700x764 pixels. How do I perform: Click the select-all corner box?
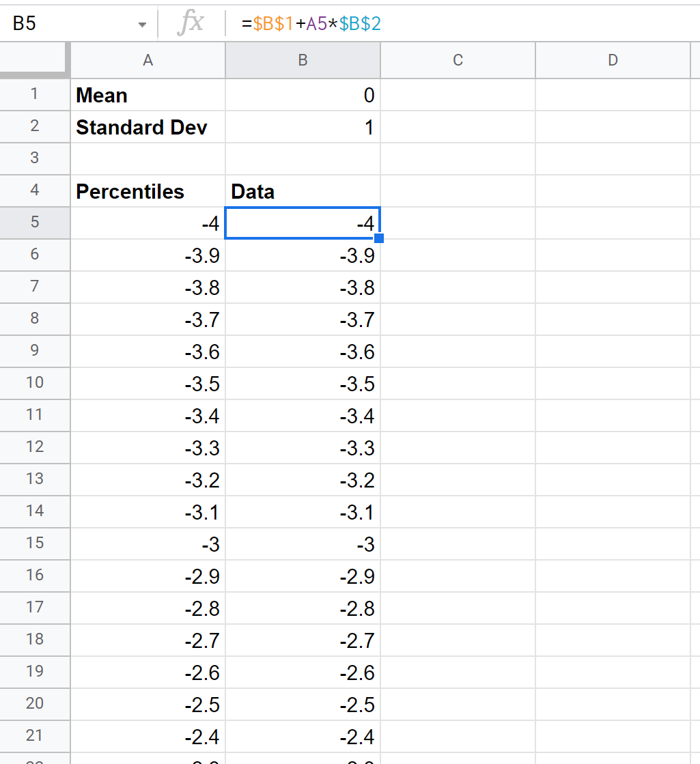click(x=34, y=60)
